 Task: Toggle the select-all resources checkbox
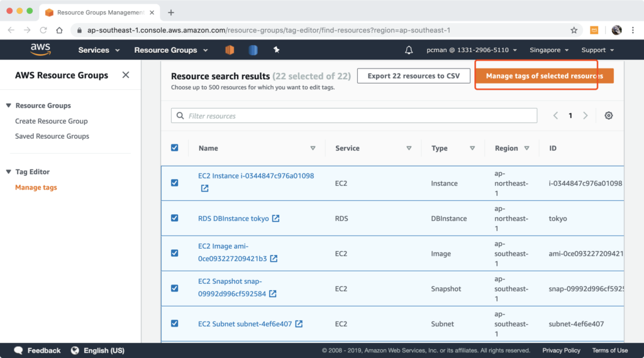175,148
